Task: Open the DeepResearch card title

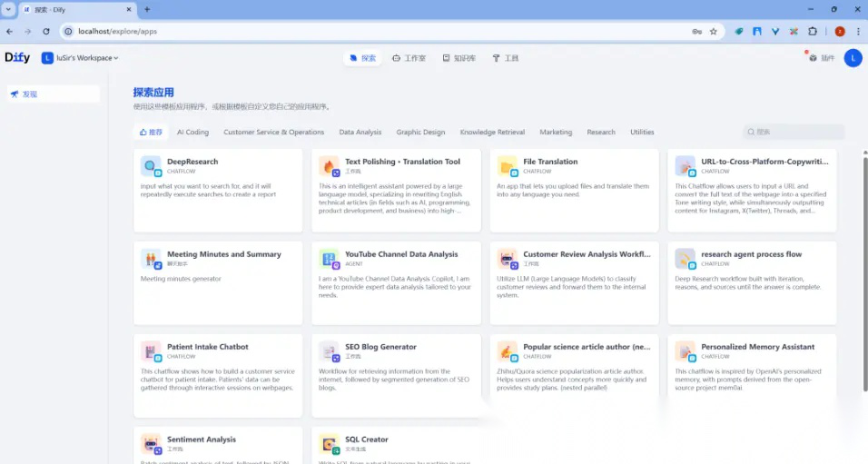Action: [192, 162]
